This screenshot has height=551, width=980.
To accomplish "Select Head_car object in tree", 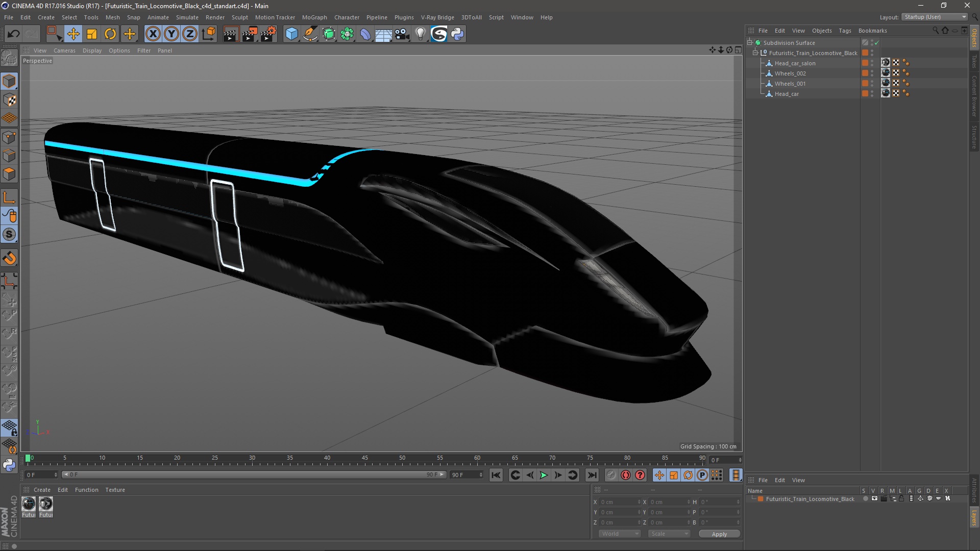I will pos(787,94).
